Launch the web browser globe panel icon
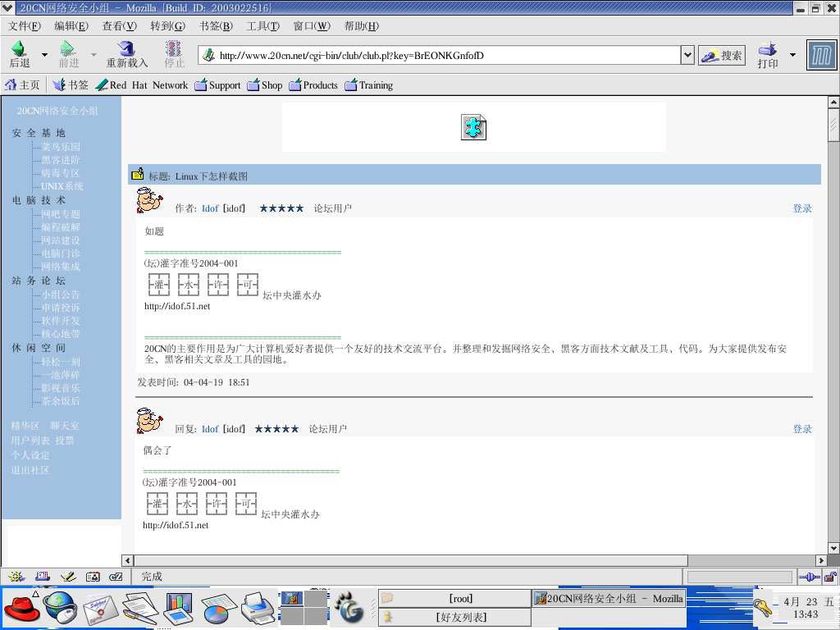Image resolution: width=840 pixels, height=630 pixels. 61,608
